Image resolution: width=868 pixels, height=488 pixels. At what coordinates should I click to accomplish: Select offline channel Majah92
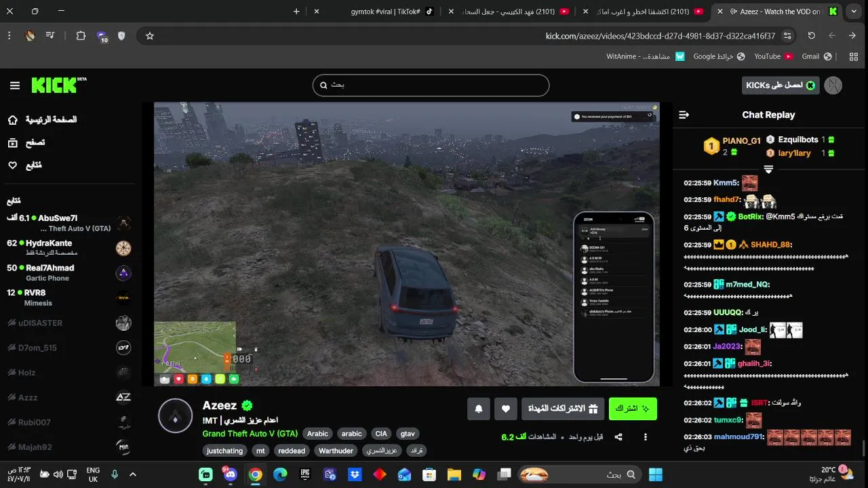[x=68, y=447]
